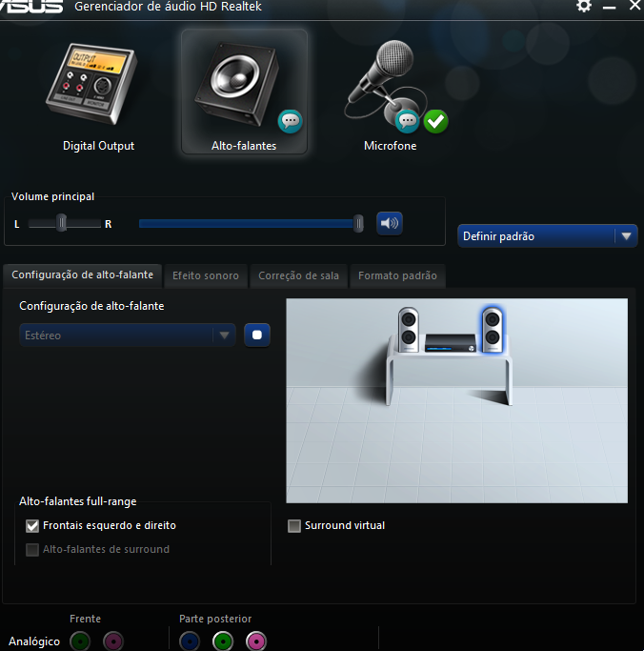Open the Estéreo speaker configuration dropdown
Viewport: 644px width, 651px height.
pyautogui.click(x=128, y=336)
